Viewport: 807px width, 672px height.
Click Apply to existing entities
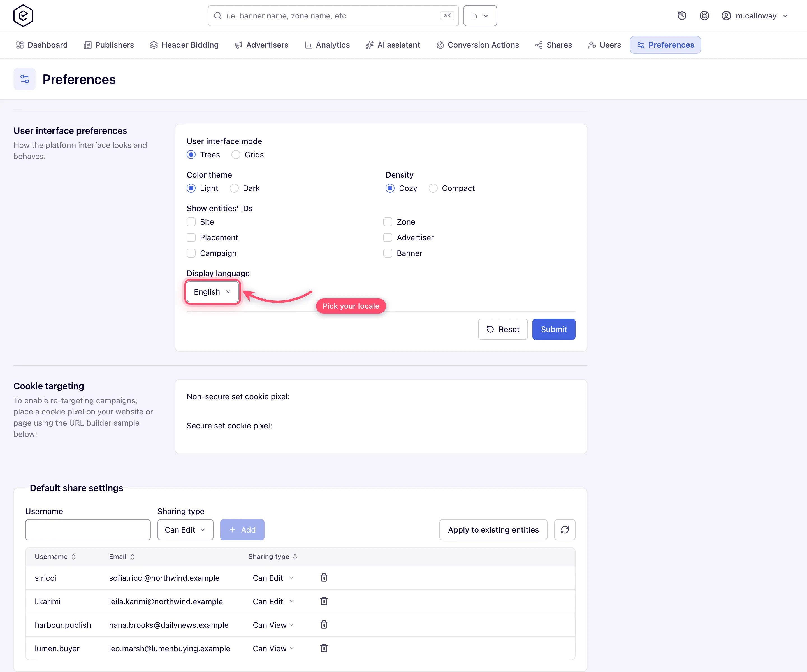pyautogui.click(x=493, y=530)
